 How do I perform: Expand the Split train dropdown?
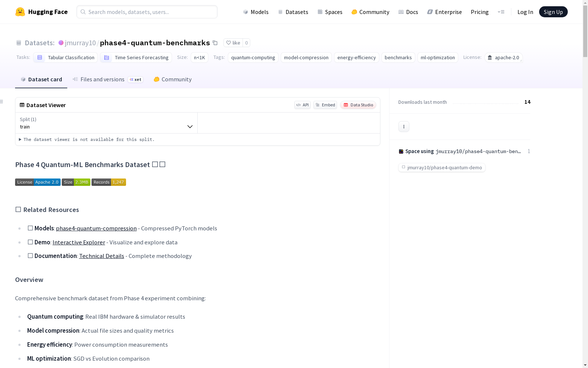pos(106,123)
